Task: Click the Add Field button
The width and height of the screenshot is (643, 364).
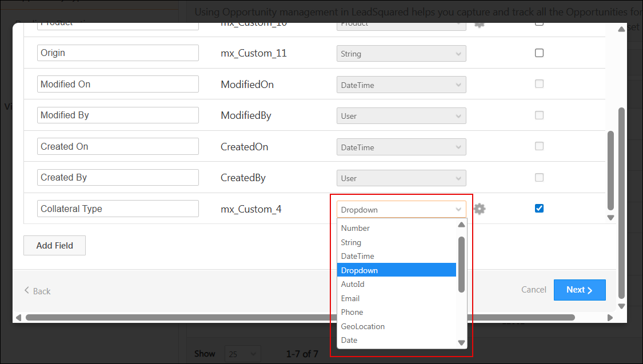Action: [x=54, y=246]
